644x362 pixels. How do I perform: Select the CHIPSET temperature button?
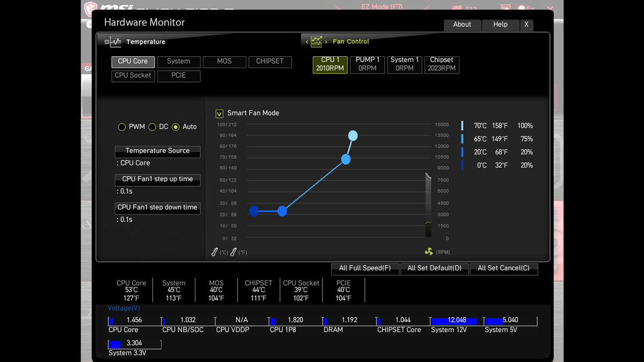click(x=270, y=62)
